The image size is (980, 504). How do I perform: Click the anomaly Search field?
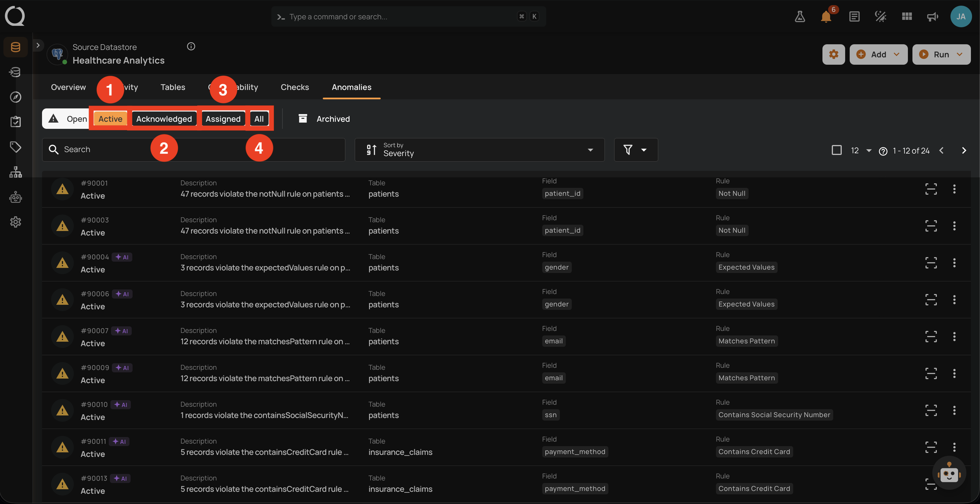194,150
